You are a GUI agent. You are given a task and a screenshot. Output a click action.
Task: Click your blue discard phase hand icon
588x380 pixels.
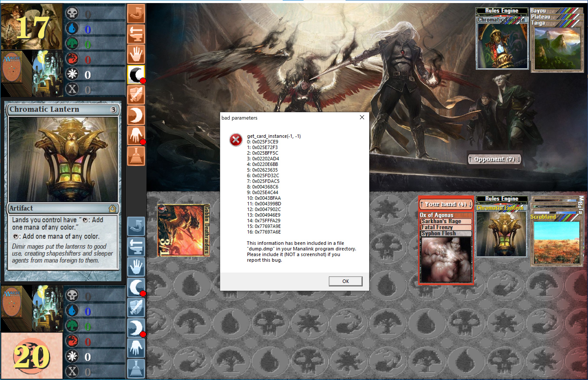136,348
